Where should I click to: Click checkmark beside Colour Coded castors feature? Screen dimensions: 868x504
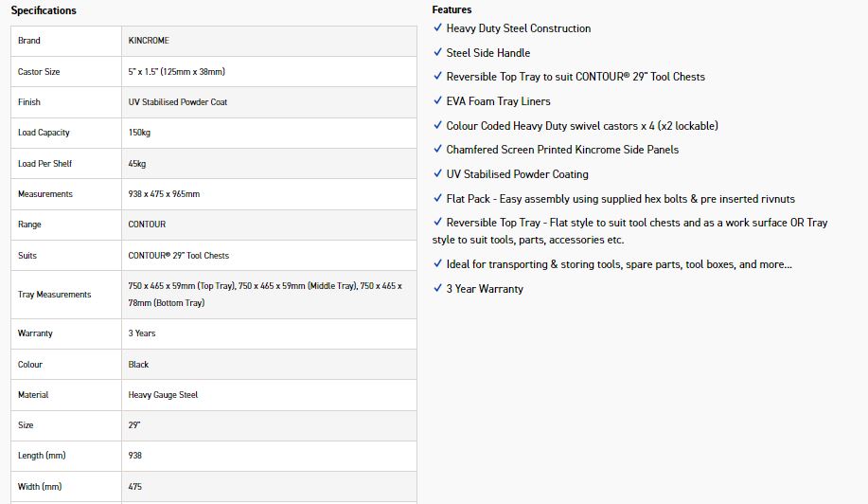coord(437,125)
